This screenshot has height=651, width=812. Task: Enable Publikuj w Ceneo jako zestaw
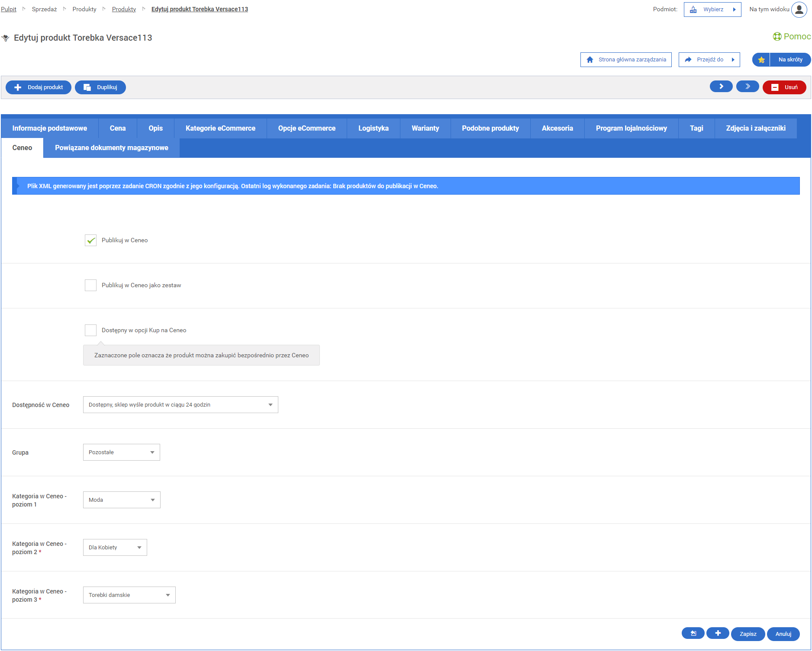click(90, 285)
